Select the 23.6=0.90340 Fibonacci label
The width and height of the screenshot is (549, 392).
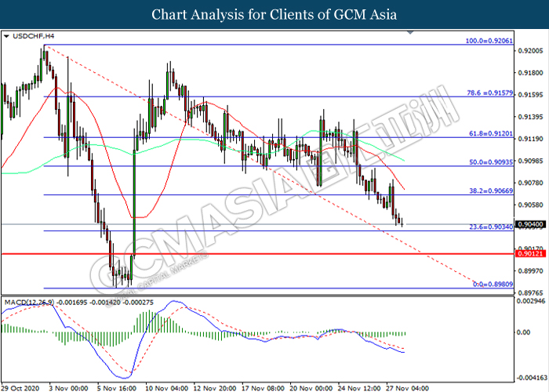pos(491,227)
